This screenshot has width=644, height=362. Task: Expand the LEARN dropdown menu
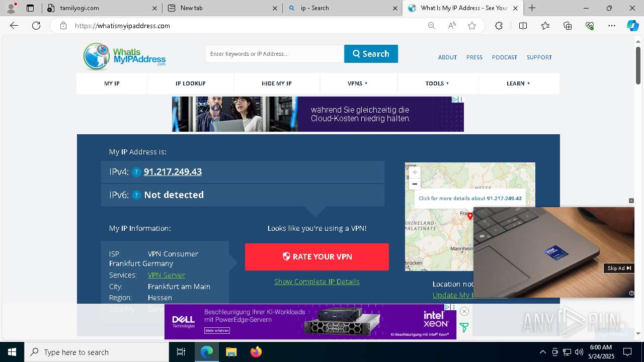click(518, 83)
